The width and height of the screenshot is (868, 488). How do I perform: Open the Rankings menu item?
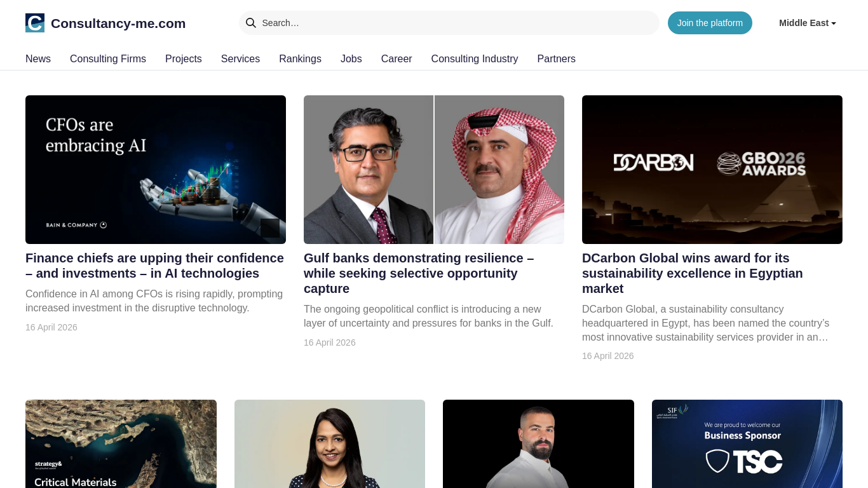(300, 58)
